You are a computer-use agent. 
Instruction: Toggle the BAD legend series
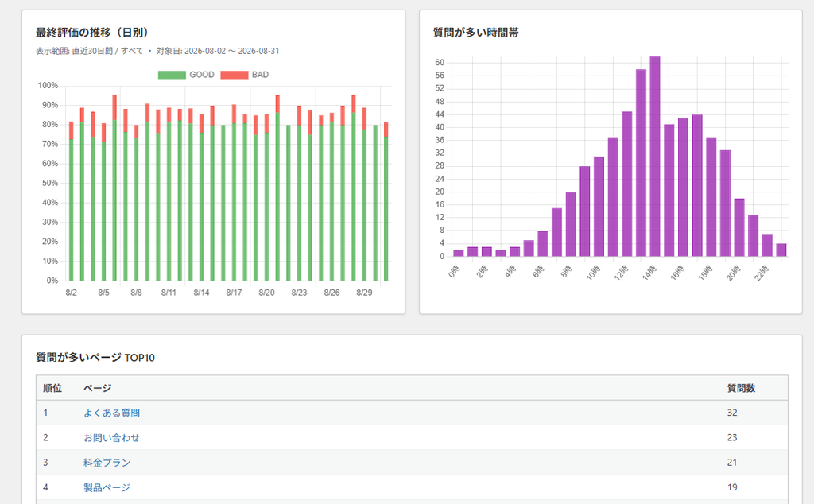coord(245,75)
